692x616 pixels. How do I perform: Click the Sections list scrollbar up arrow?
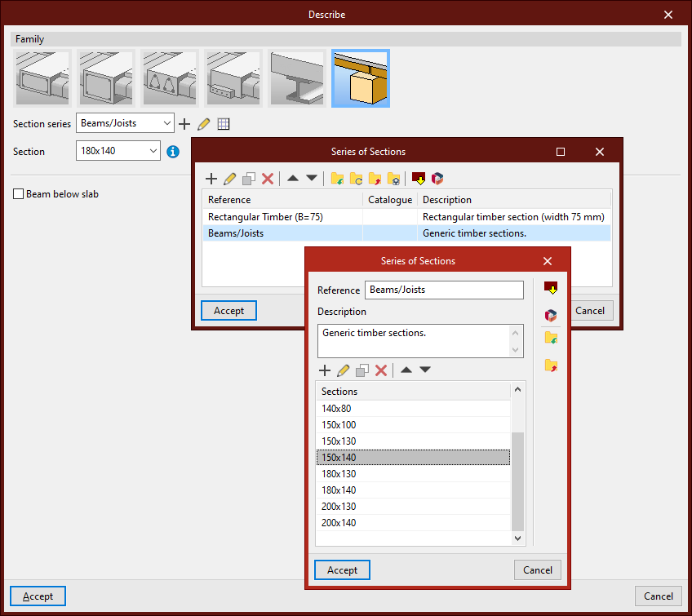518,389
